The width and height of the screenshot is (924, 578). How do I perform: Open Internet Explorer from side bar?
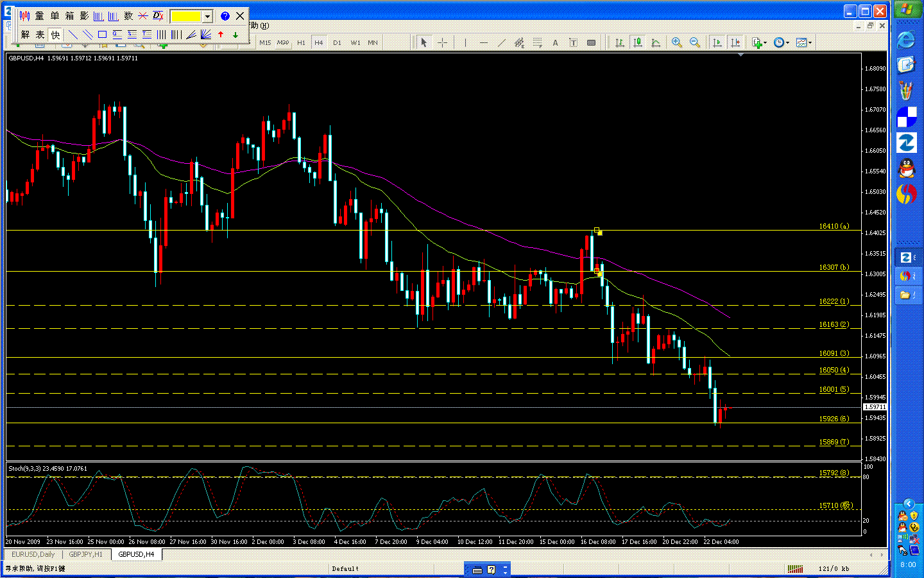[x=906, y=40]
